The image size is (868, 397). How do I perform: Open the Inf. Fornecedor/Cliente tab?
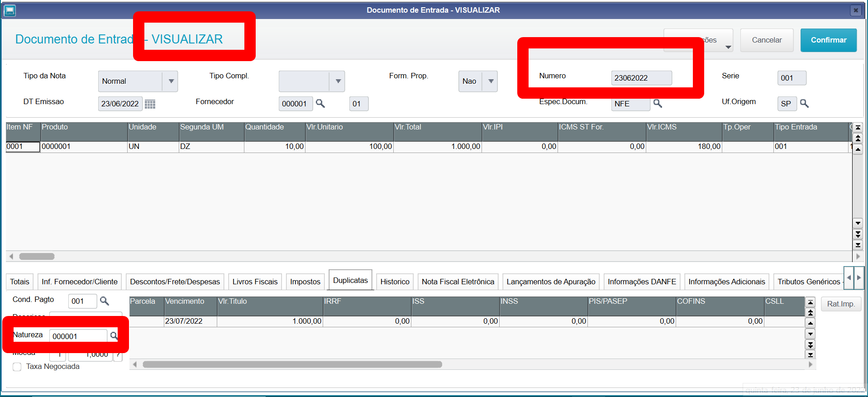coord(80,282)
